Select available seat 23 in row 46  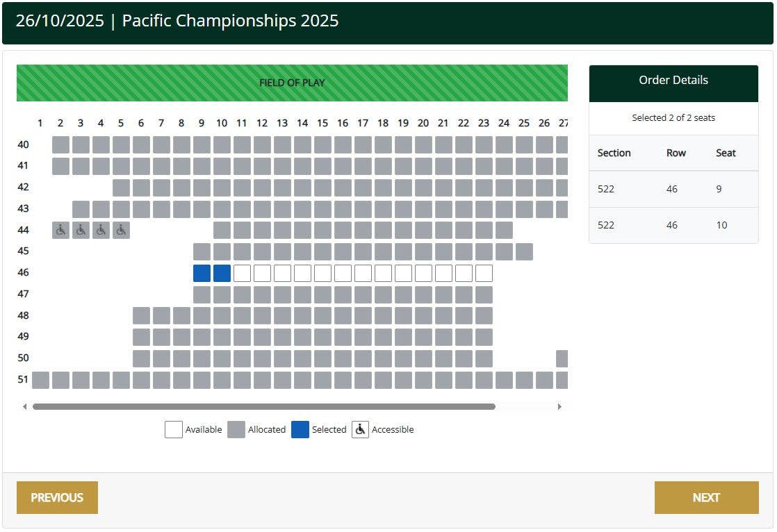click(484, 273)
